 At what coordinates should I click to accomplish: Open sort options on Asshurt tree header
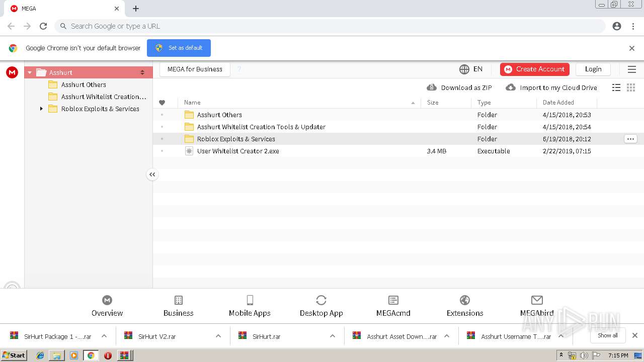pos(142,72)
